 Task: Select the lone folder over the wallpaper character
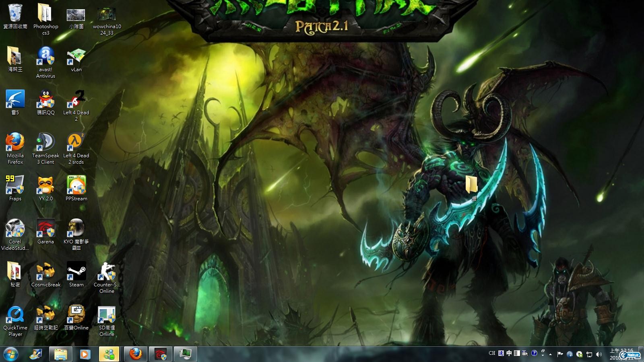[x=472, y=187]
